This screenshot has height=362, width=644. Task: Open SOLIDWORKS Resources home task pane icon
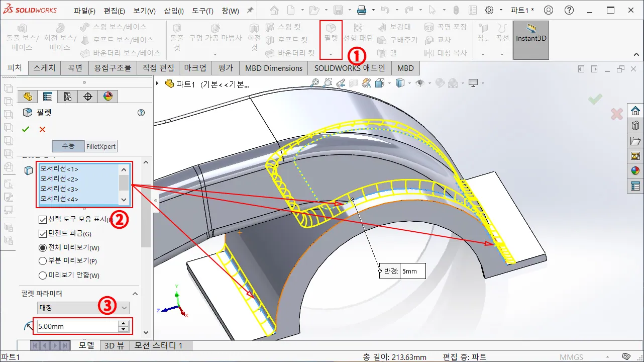(x=635, y=111)
